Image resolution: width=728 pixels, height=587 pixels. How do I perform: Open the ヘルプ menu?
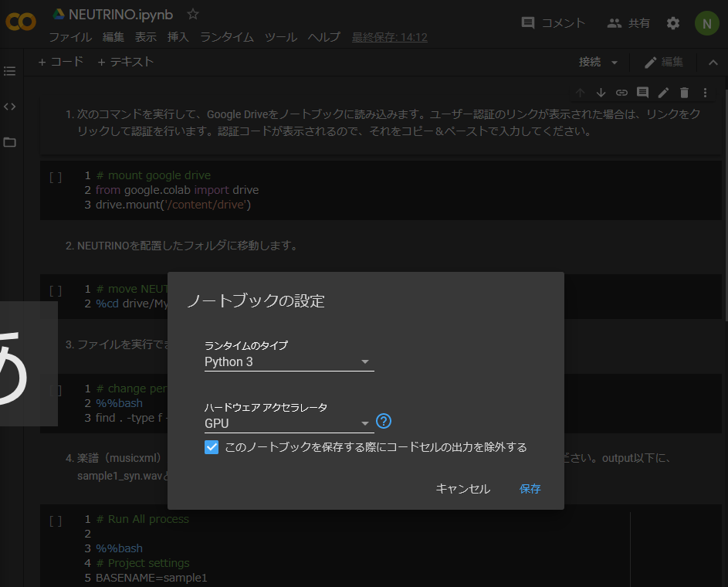(x=324, y=37)
